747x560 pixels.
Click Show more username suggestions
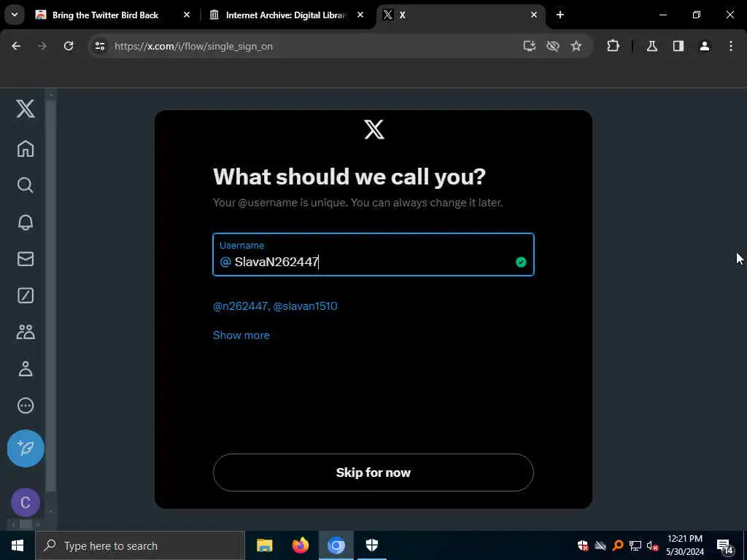pos(241,335)
